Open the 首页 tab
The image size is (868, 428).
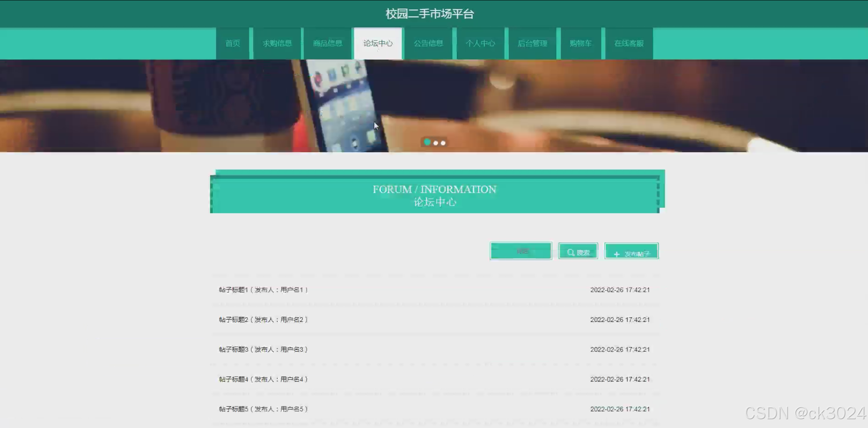point(232,43)
